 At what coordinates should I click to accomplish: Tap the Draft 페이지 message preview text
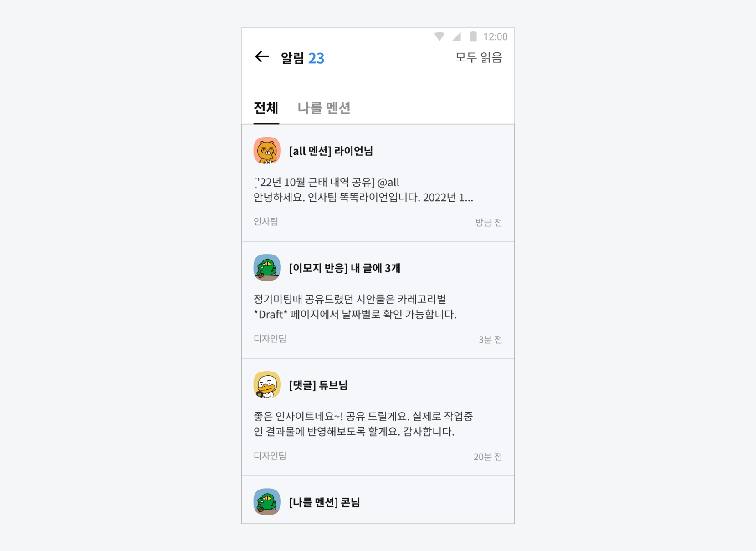click(355, 307)
